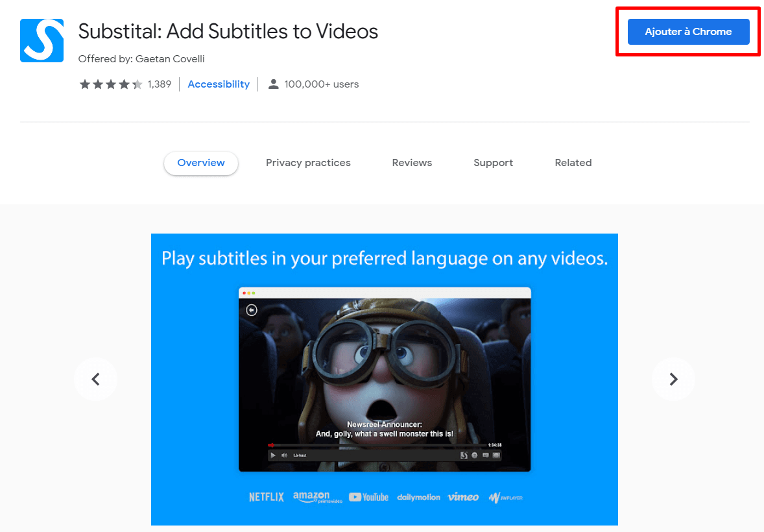Screen dimensions: 764x532
Task: Switch to the Overview tab
Action: [x=201, y=163]
